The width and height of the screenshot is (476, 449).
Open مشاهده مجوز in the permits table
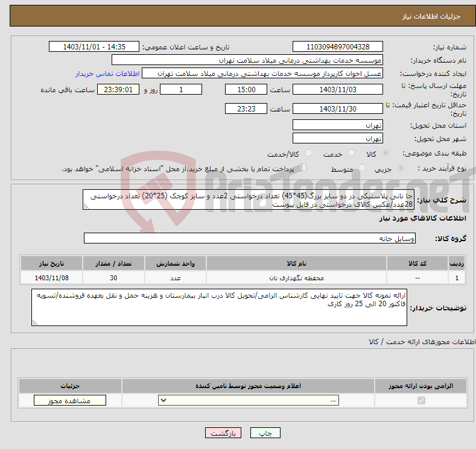pyautogui.click(x=70, y=401)
